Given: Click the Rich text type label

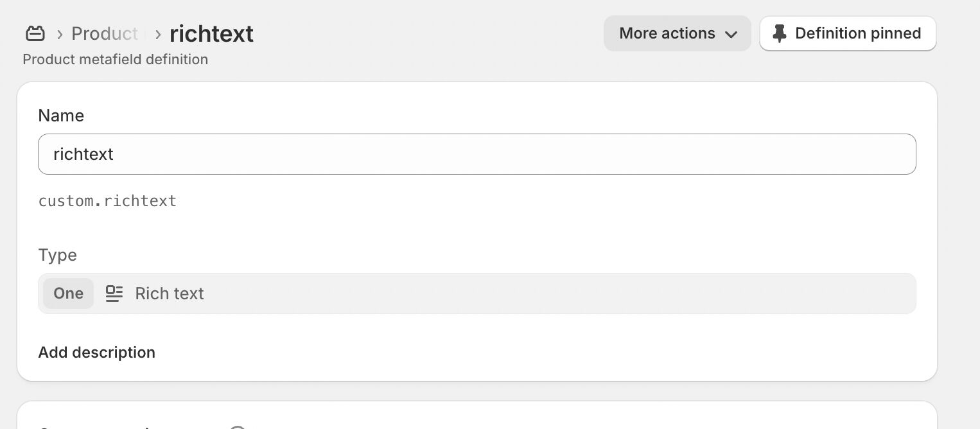Looking at the screenshot, I should pos(170,293).
